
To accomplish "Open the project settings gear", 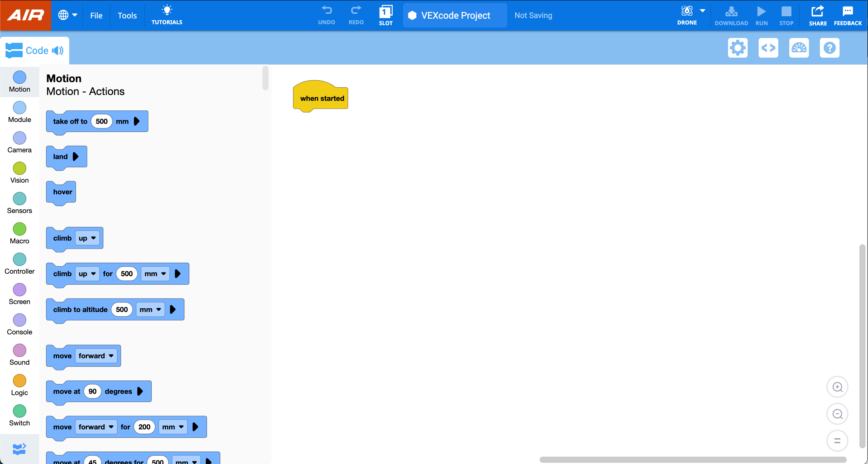I will pyautogui.click(x=738, y=48).
